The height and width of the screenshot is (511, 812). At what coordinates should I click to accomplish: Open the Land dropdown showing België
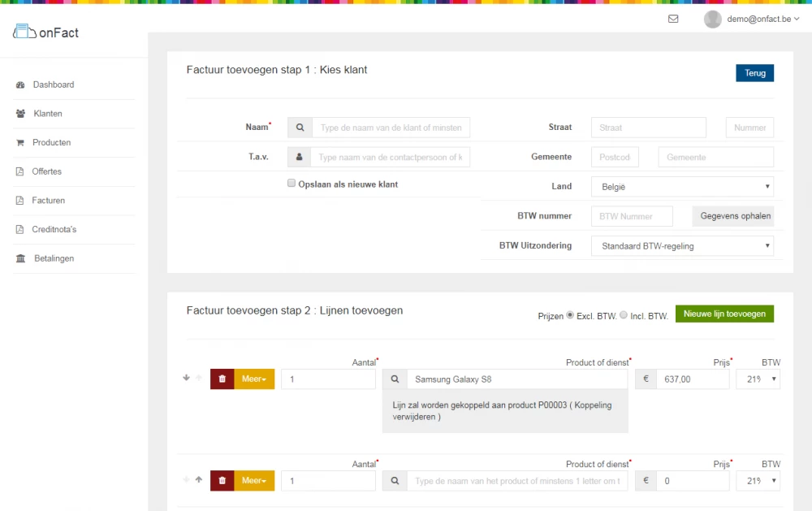click(x=682, y=187)
